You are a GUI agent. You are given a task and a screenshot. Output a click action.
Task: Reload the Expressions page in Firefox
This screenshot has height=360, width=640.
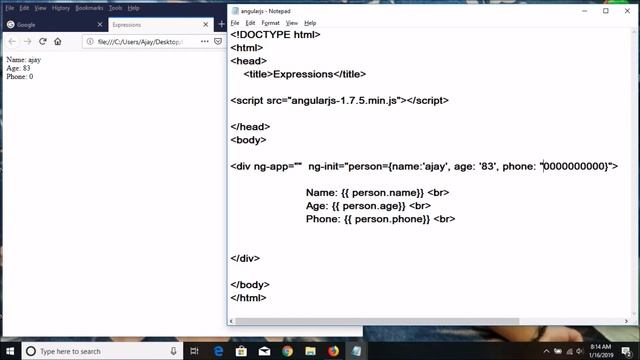(42, 42)
